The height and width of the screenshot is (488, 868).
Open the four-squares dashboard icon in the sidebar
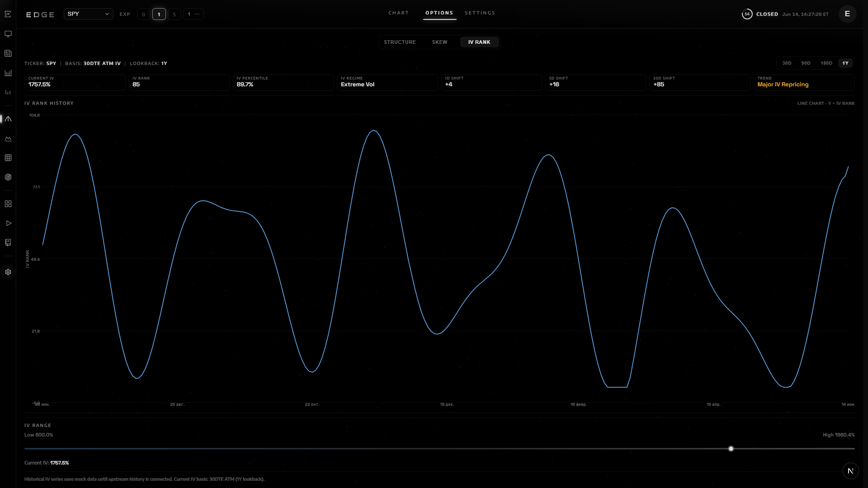coord(8,204)
